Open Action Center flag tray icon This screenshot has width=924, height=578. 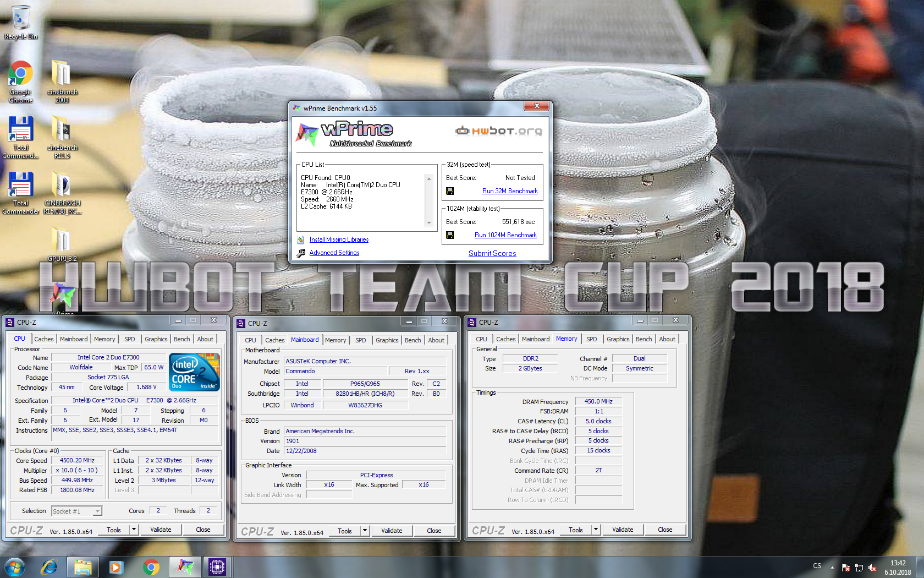pos(846,568)
